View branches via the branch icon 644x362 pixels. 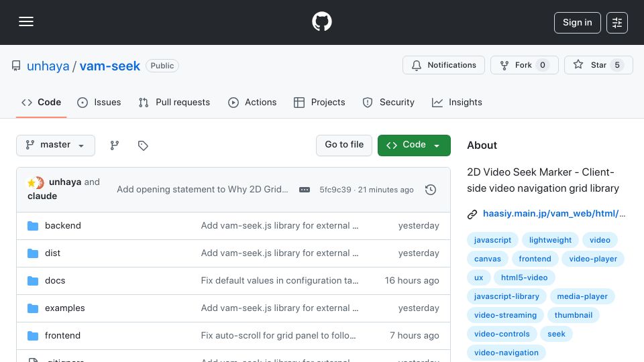tap(115, 145)
